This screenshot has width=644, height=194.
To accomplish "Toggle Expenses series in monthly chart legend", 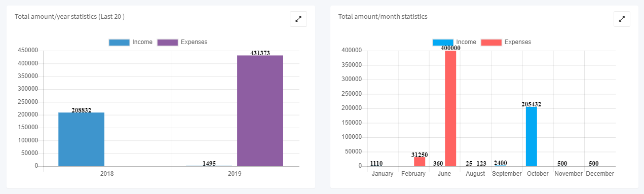I will 506,42.
